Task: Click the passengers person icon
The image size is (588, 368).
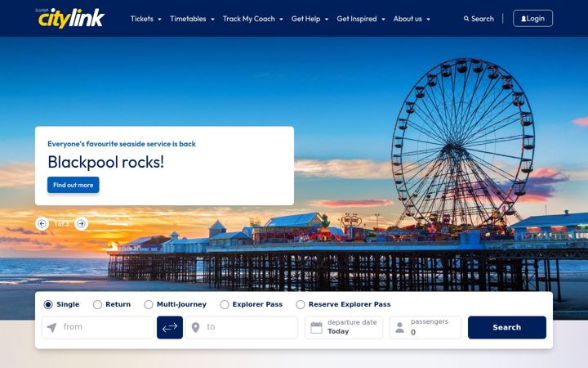Action: click(400, 327)
